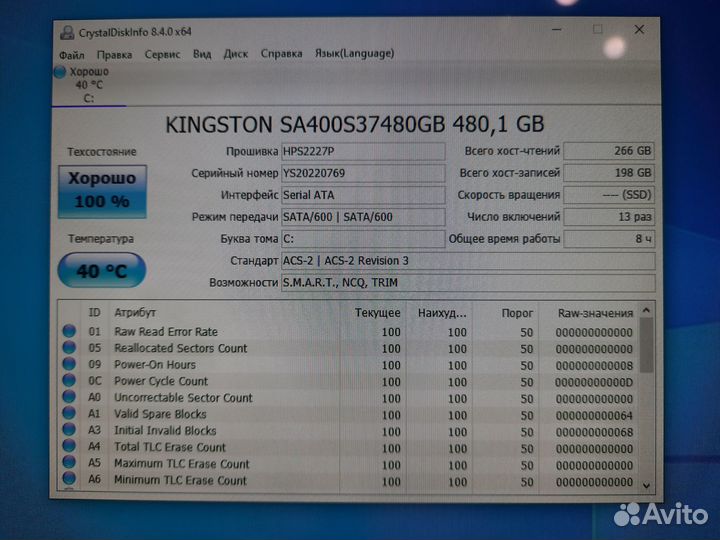Image resolution: width=720 pixels, height=540 pixels.
Task: Click scroll-down arrow of SMART attribute list
Action: pyautogui.click(x=647, y=485)
